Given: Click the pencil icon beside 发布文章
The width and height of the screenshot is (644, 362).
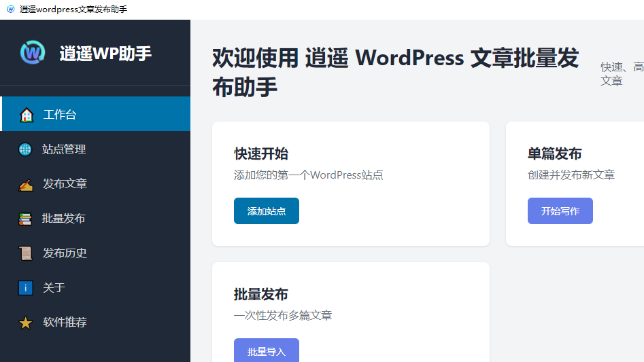Looking at the screenshot, I should (x=26, y=185).
